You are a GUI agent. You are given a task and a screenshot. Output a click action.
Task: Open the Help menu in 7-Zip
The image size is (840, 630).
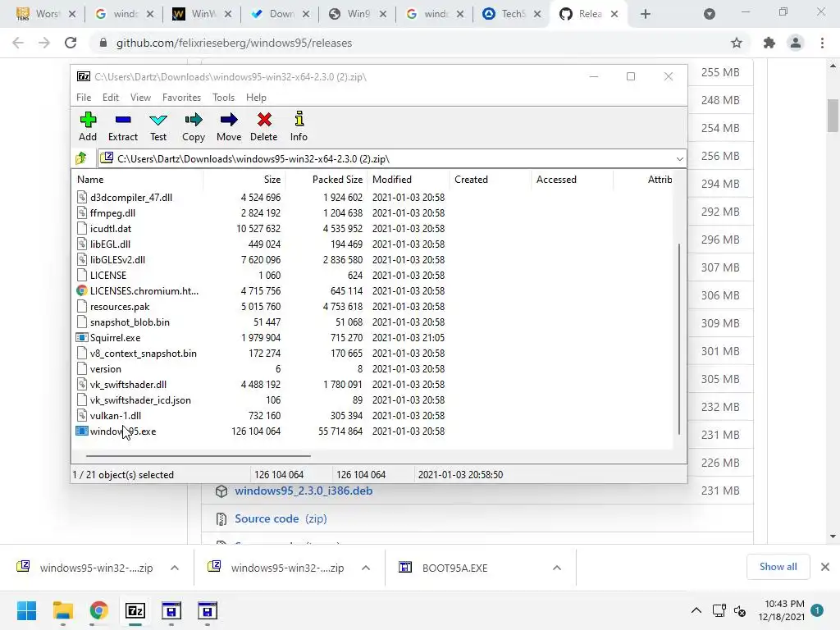coord(256,98)
